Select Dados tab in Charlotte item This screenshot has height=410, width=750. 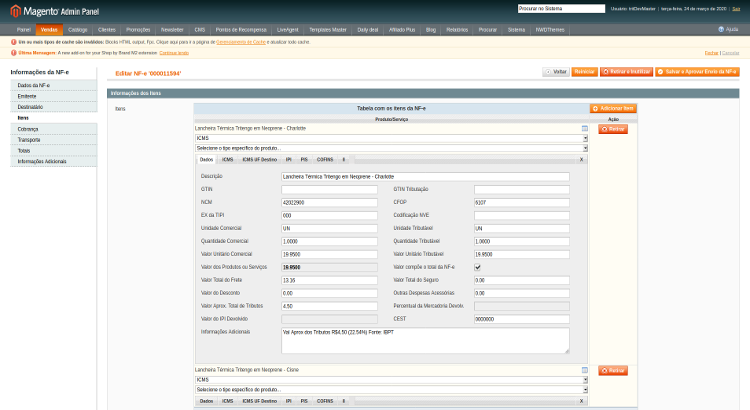[x=206, y=160]
